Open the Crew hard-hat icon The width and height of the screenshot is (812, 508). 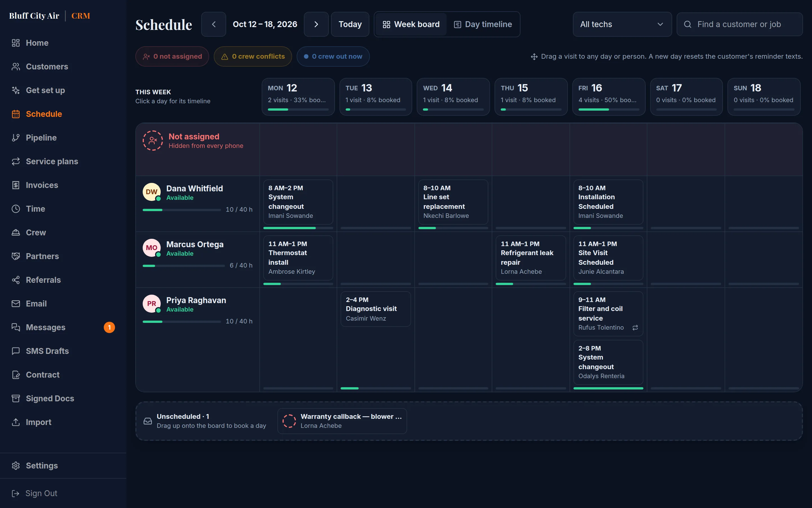click(16, 233)
